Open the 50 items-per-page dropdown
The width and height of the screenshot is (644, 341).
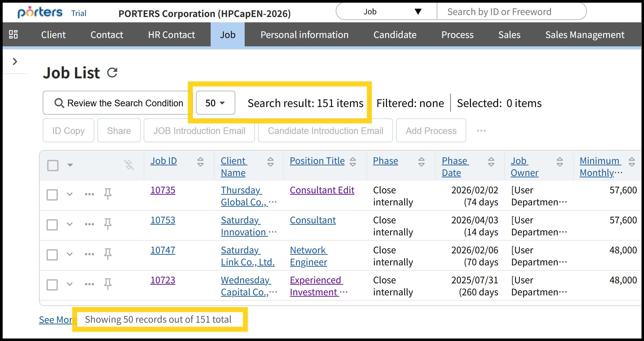[215, 103]
